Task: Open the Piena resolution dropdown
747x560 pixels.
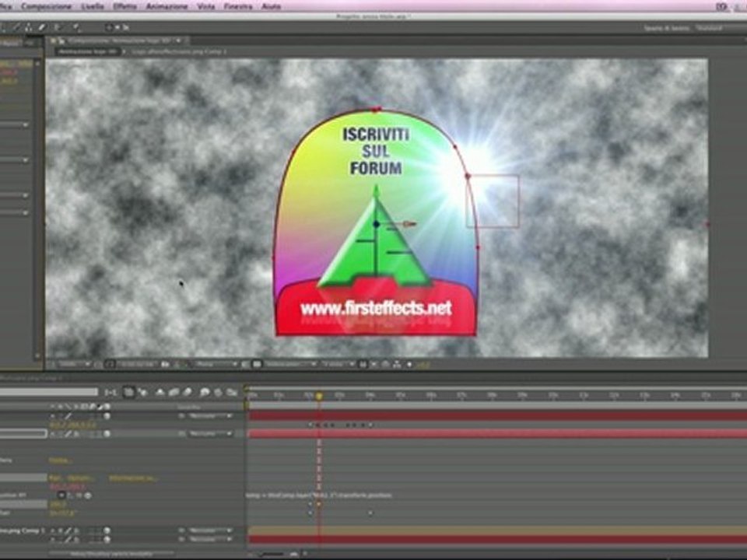Action: click(x=216, y=364)
